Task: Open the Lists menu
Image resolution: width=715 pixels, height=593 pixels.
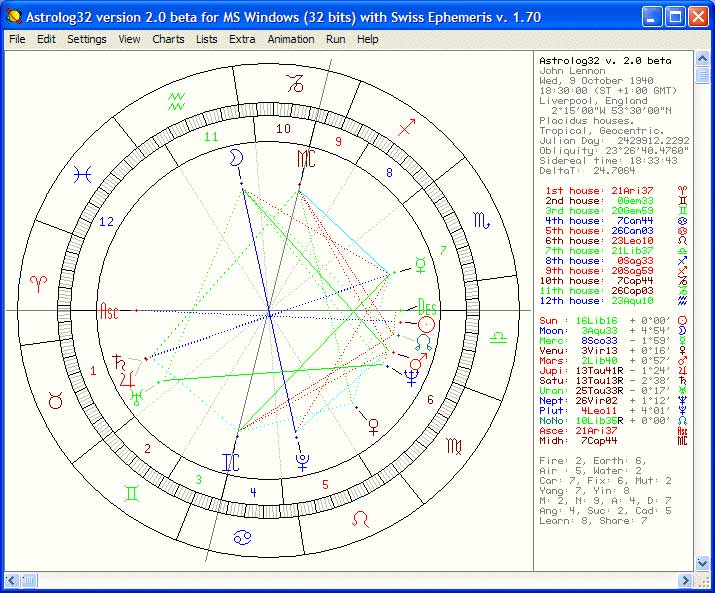Action: (x=207, y=39)
